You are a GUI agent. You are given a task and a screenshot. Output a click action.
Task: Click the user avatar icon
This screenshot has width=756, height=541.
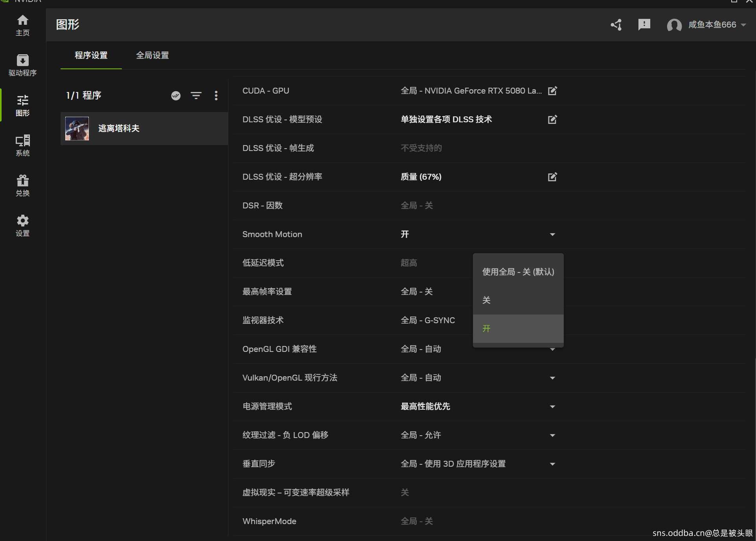point(674,25)
